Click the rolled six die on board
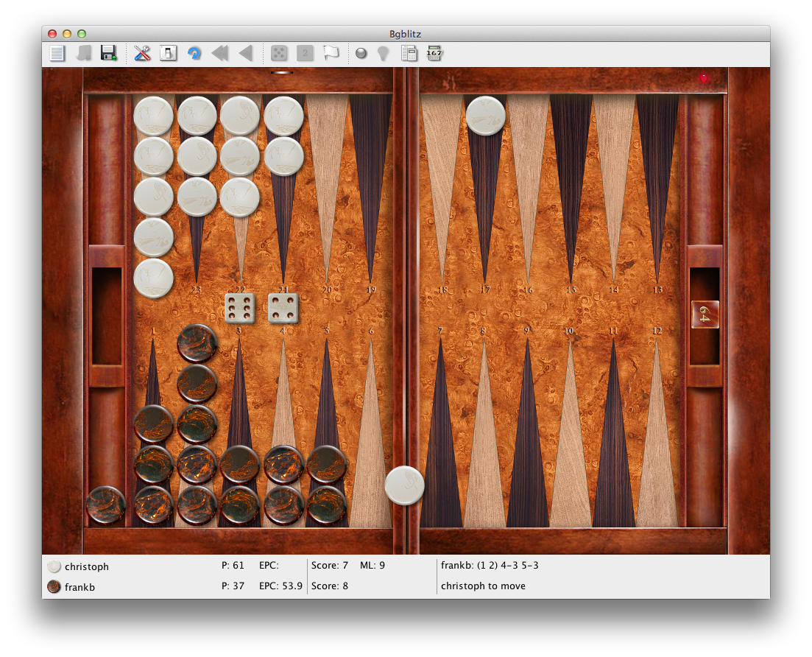812x657 pixels. pos(239,308)
